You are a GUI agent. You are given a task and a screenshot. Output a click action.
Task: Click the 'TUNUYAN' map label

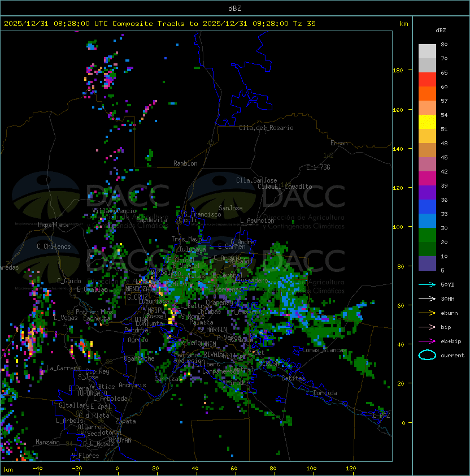pyautogui.click(x=119, y=440)
